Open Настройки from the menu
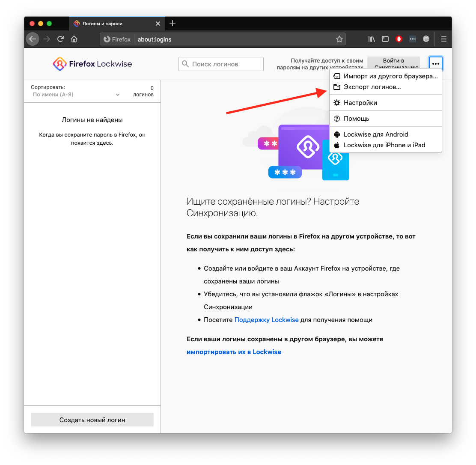Viewport: 476px width, 465px height. tap(386, 103)
